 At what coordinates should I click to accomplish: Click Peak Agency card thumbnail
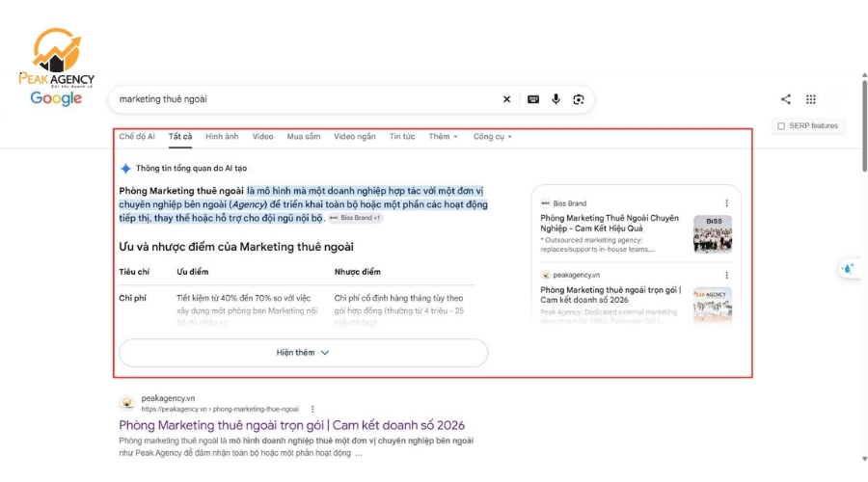point(713,305)
